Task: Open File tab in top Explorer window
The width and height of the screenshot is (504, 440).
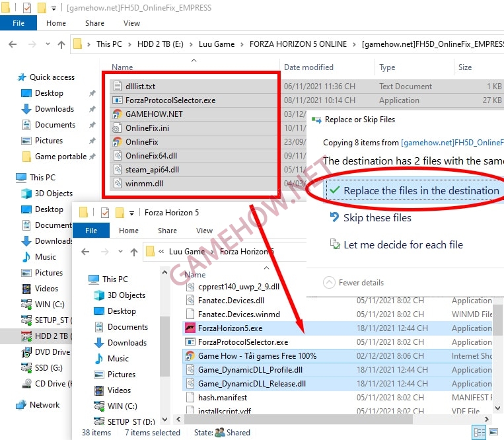Action: (18, 23)
